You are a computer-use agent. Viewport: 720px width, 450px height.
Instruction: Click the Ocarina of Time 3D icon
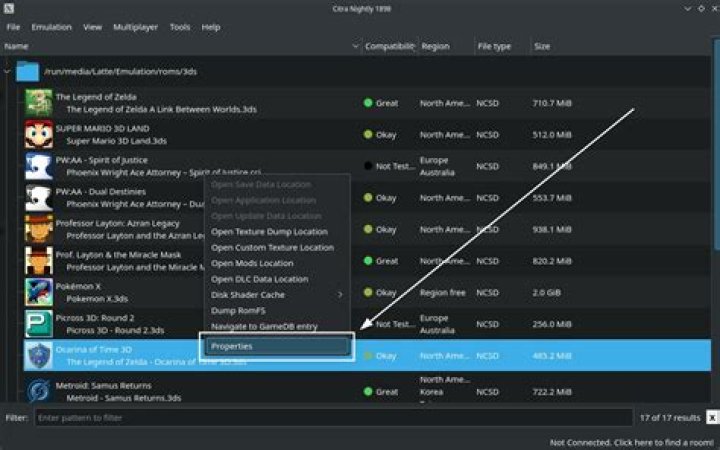(x=38, y=356)
